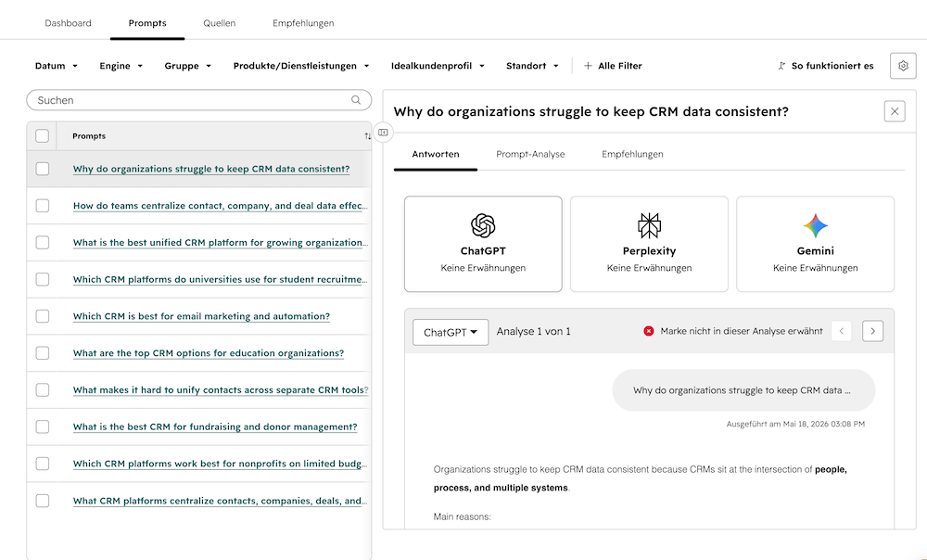Image resolution: width=927 pixels, height=560 pixels.
Task: Open the Produkte/Dienstleistungen filter dropdown
Action: (x=301, y=66)
